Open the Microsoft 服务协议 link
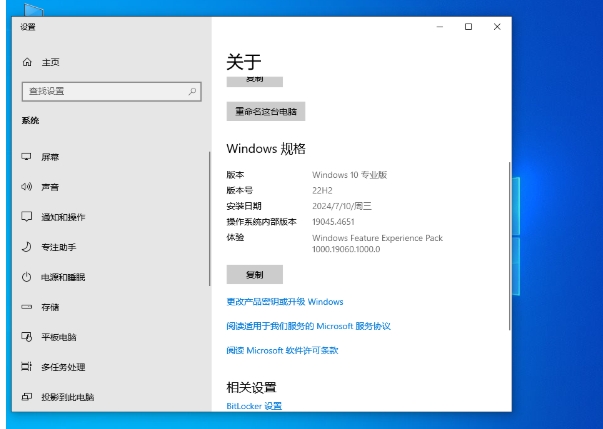This screenshot has height=429, width=603. (308, 326)
